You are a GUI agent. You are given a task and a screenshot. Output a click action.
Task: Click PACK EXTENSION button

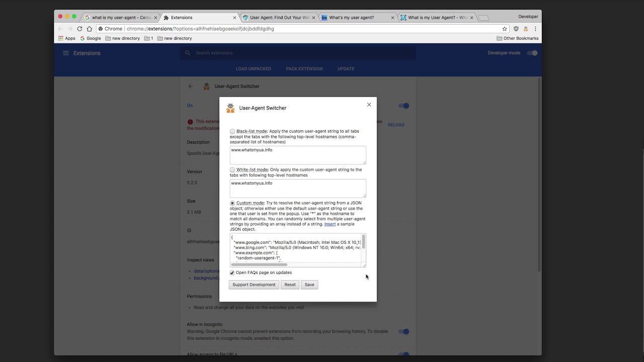pos(304,69)
